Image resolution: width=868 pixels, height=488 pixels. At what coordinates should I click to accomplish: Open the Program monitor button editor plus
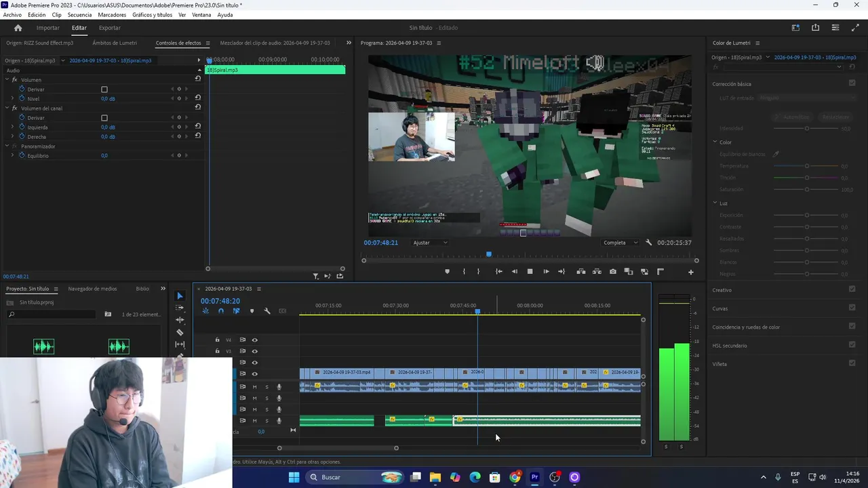tap(691, 272)
